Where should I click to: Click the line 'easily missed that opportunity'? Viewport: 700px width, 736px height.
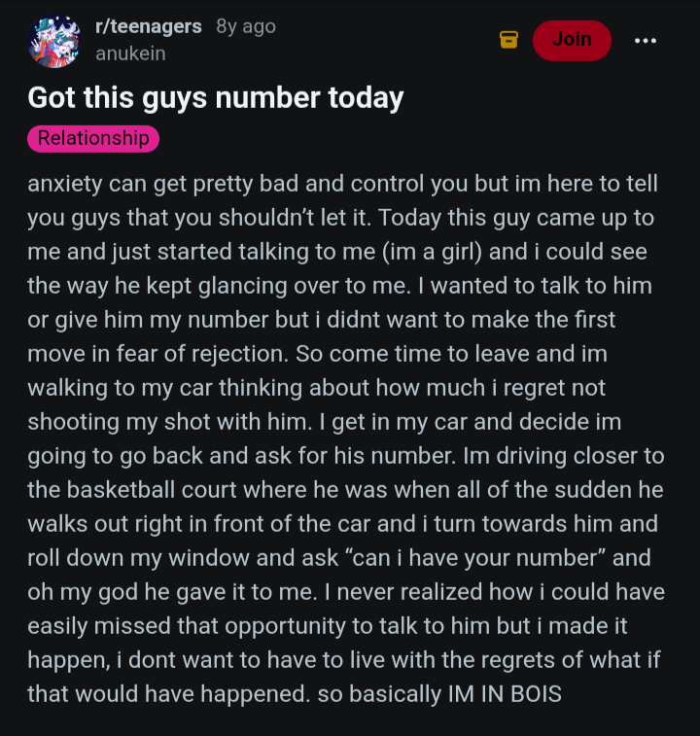328,626
